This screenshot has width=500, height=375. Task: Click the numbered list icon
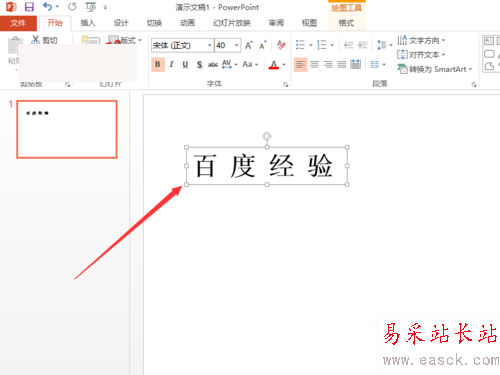322,45
